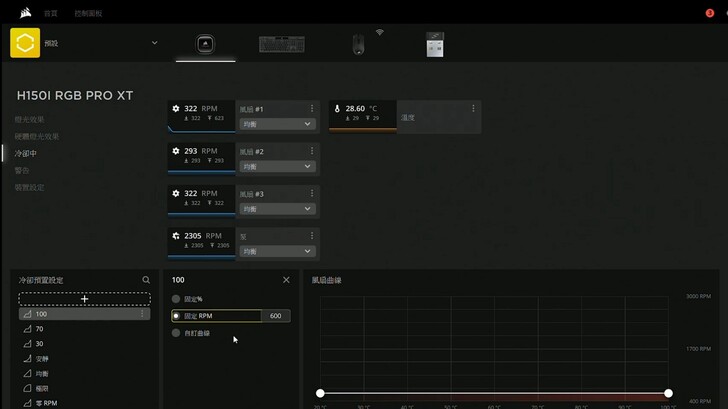728x409 pixels.
Task: Click fan #3 icon beside 322 RPM
Action: 176,193
